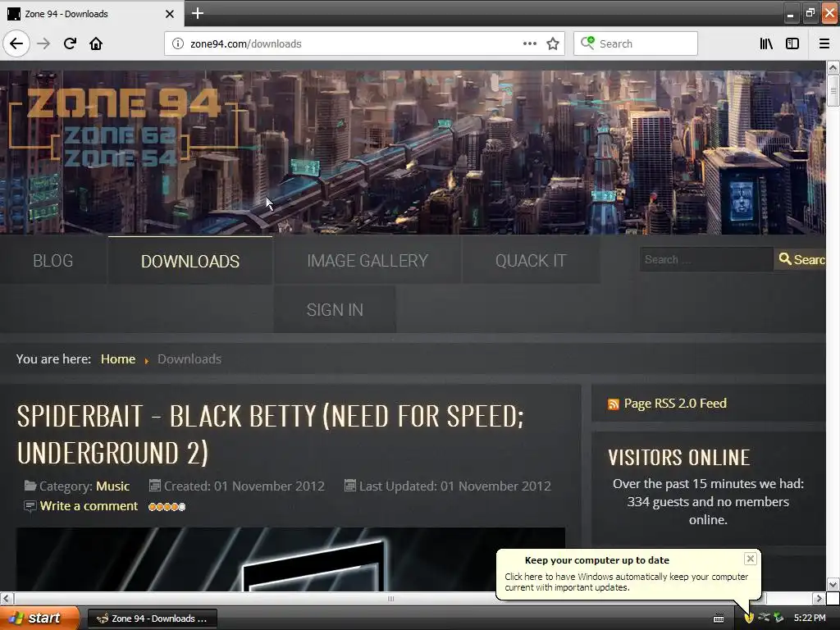
Task: Open the Quack It menu item
Action: (531, 260)
